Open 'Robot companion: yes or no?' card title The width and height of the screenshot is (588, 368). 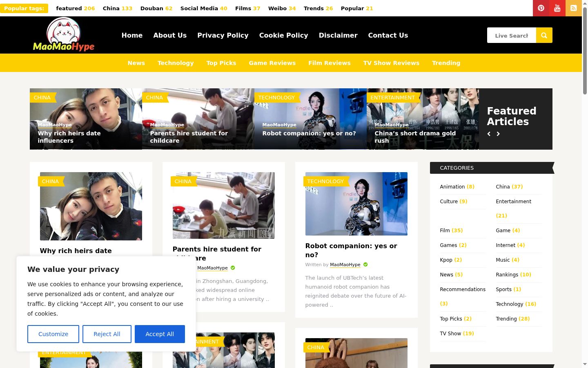351,250
